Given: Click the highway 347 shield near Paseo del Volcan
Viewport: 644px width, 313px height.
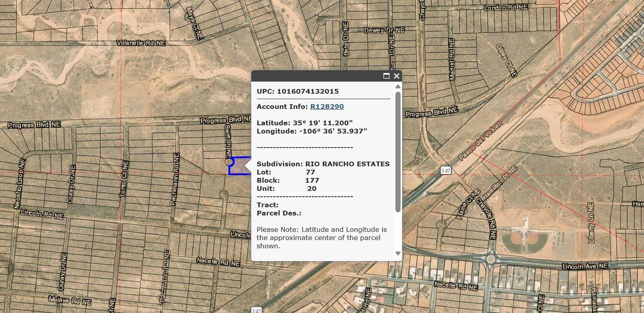Looking at the screenshot, I should tap(445, 171).
